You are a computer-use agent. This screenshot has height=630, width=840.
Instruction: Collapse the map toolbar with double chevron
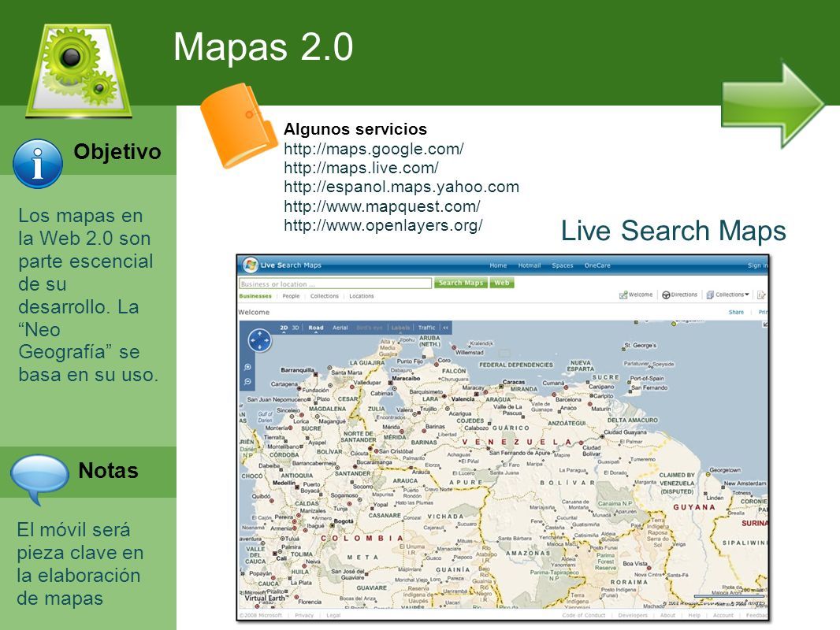[446, 328]
